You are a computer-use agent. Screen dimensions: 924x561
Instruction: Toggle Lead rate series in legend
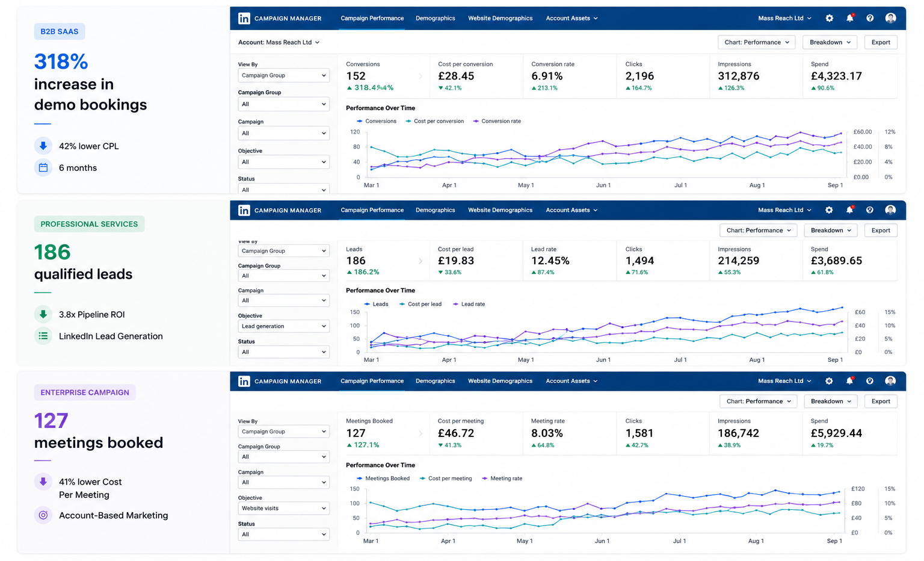pyautogui.click(x=469, y=304)
